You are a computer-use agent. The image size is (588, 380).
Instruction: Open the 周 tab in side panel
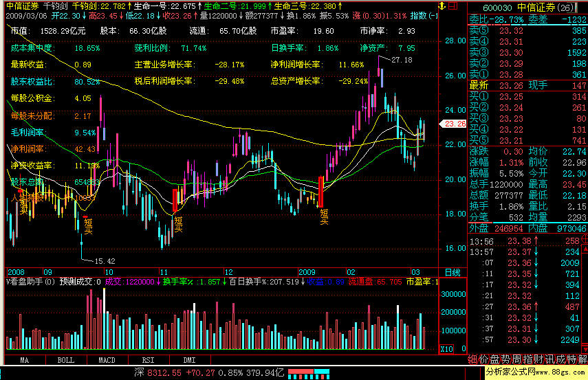(x=516, y=359)
